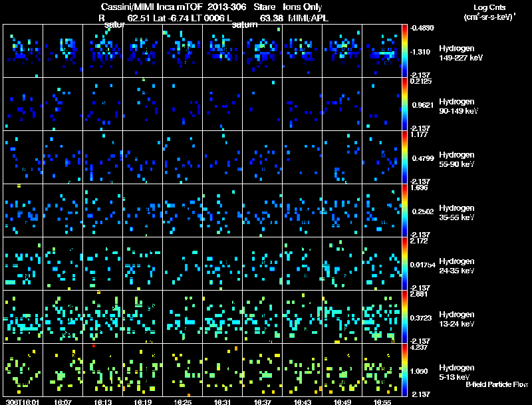Click the '16:49' time axis label
Image resolution: width=532 pixels, height=405 pixels.
pyautogui.click(x=342, y=402)
